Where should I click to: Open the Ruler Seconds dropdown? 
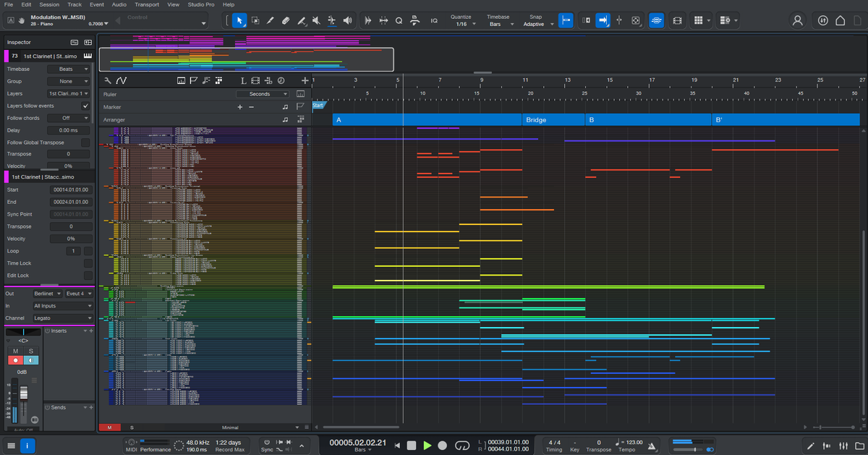(x=263, y=94)
